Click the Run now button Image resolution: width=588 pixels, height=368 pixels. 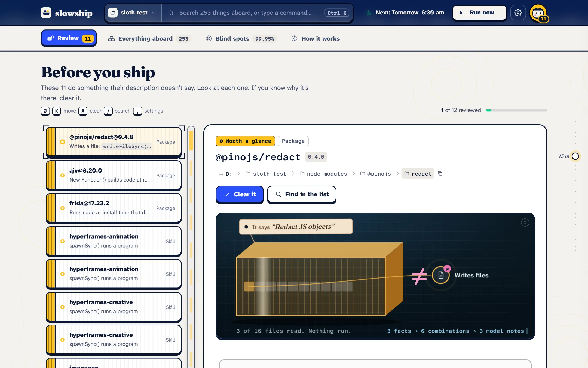point(479,13)
